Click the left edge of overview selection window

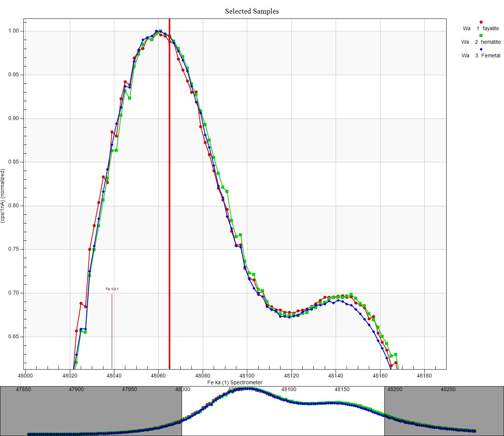pyautogui.click(x=182, y=411)
